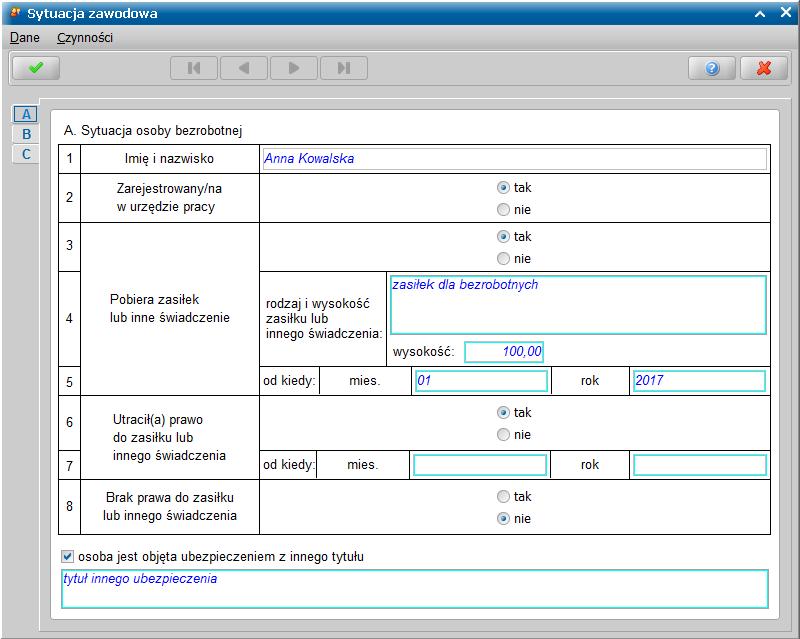Go to previous record arrow button
Screen dimensions: 800x639
click(x=243, y=68)
